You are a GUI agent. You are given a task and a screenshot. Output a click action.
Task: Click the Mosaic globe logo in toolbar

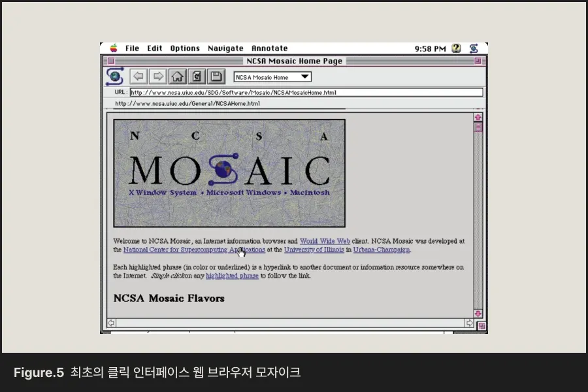pyautogui.click(x=115, y=76)
